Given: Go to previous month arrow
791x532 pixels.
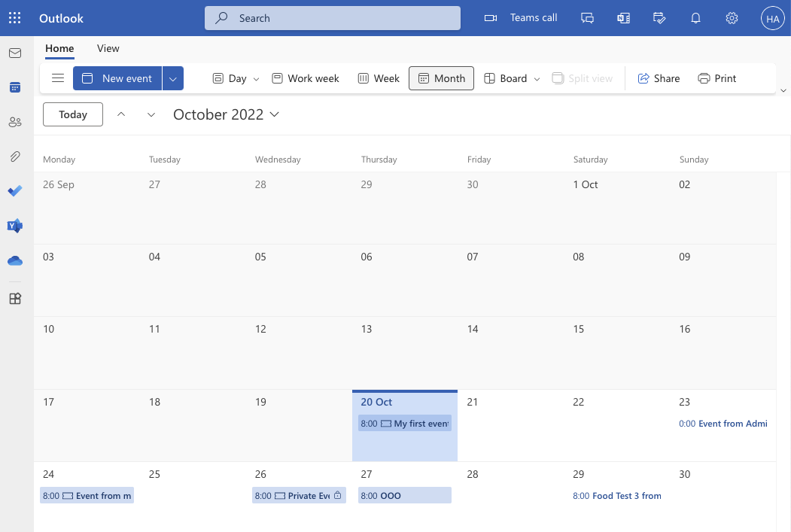Looking at the screenshot, I should click(x=121, y=114).
